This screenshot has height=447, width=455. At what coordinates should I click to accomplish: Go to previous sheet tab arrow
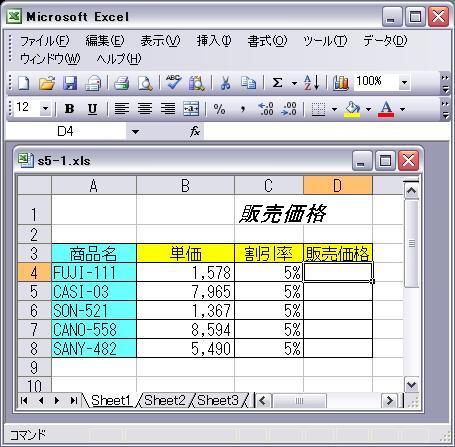(x=41, y=400)
